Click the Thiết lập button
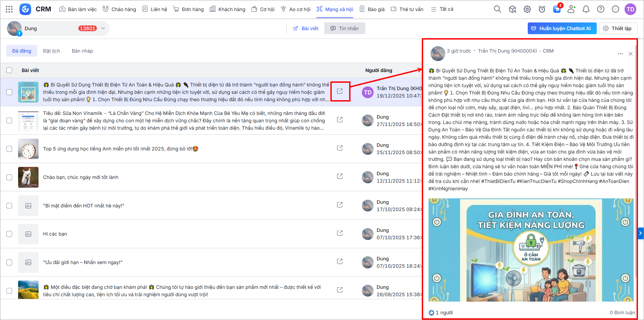This screenshot has width=644, height=320. [618, 28]
